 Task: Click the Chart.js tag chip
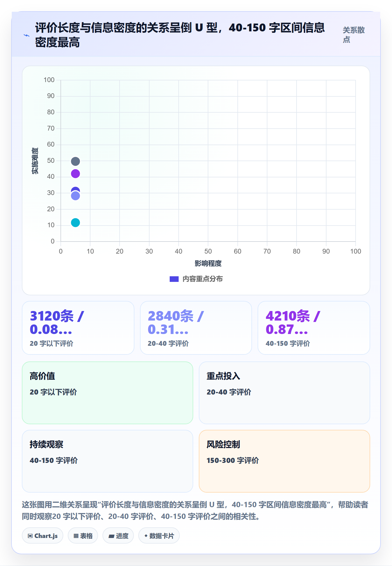[43, 536]
